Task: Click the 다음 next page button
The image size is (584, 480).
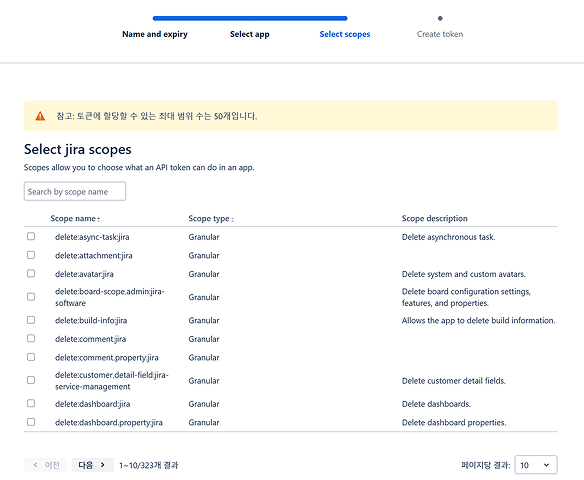Action: (x=92, y=465)
